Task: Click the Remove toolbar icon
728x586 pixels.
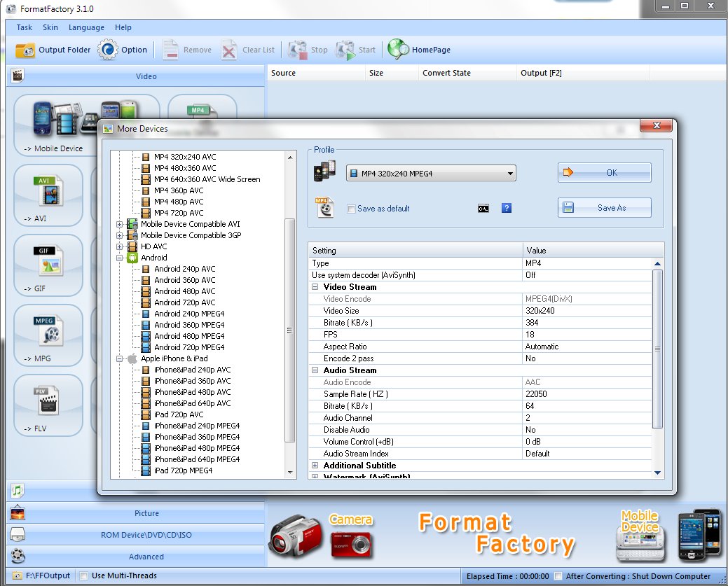Action: tap(170, 50)
